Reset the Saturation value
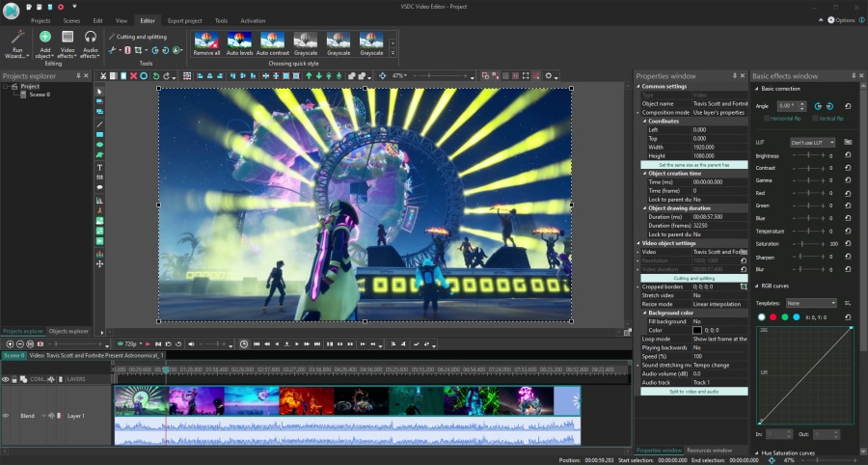 (848, 243)
